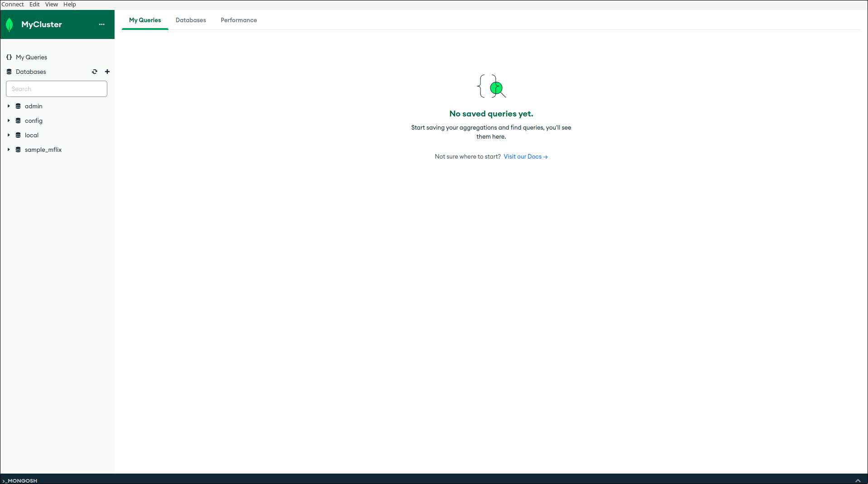This screenshot has height=484, width=868.
Task: Open Databases in the sidebar
Action: point(31,72)
